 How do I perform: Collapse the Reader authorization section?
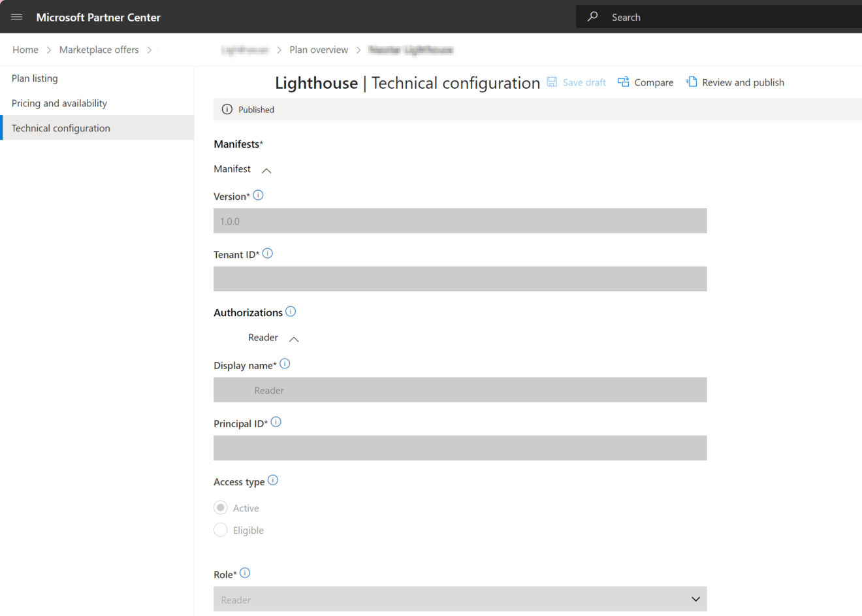click(293, 338)
